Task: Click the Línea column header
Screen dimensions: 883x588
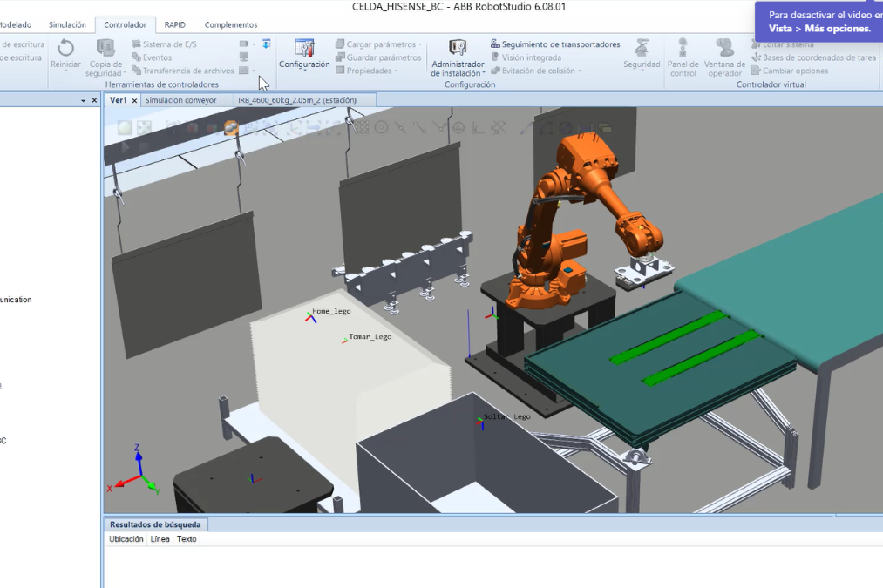Action: [x=160, y=539]
